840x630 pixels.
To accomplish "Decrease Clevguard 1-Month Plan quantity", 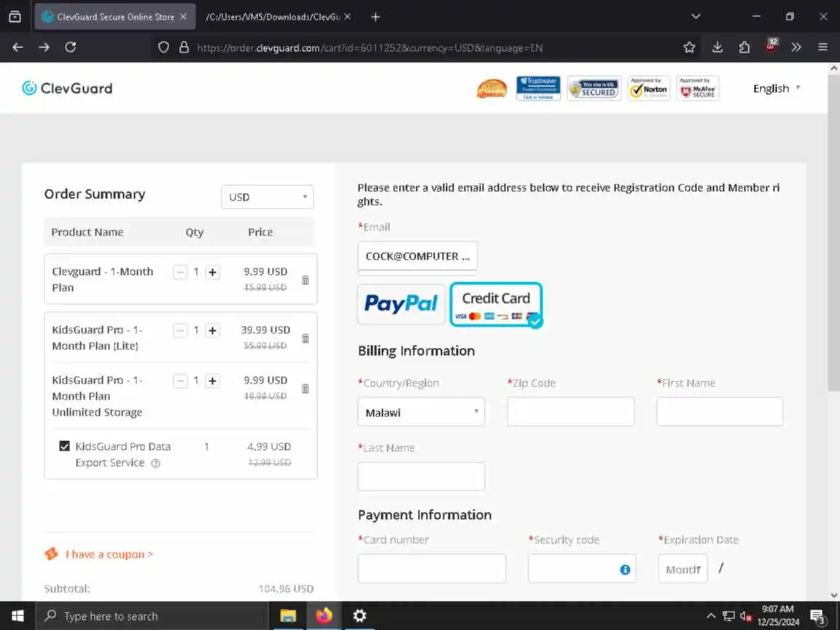I will [x=181, y=272].
